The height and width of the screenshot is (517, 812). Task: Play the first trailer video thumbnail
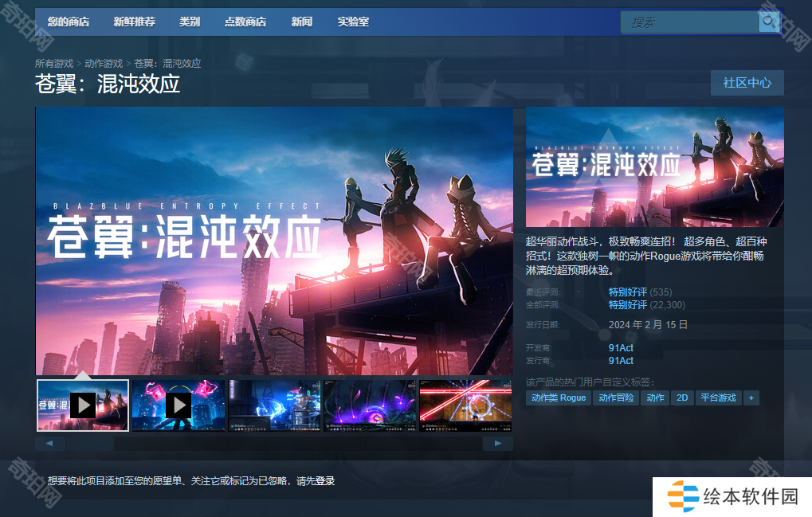pos(82,405)
